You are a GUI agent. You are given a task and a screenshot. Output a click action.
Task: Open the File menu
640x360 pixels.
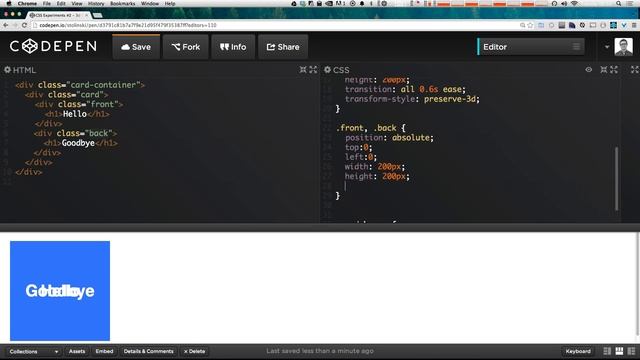(x=47, y=4)
